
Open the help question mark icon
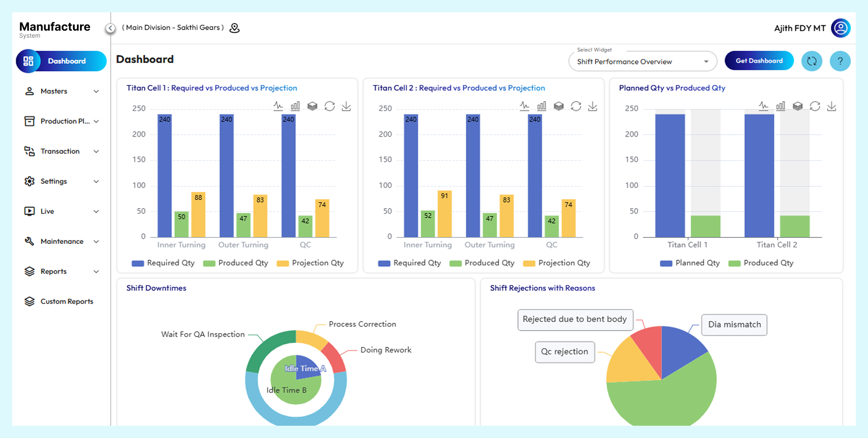pyautogui.click(x=840, y=61)
